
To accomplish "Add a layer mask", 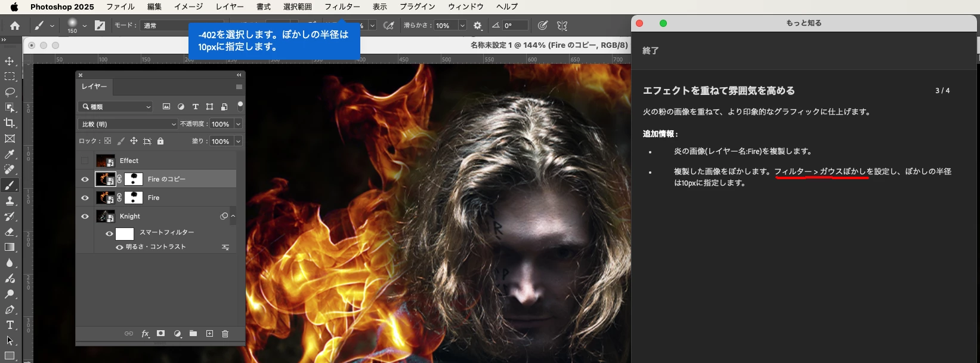I will (161, 334).
